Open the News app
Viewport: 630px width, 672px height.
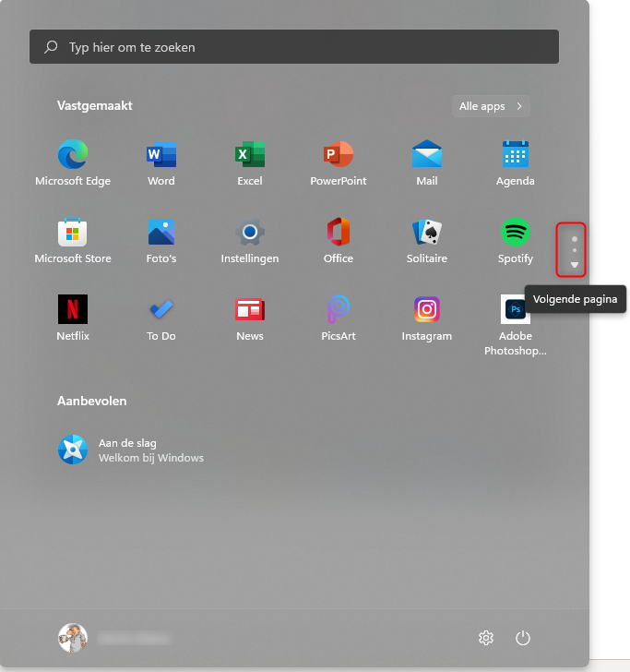coord(250,318)
